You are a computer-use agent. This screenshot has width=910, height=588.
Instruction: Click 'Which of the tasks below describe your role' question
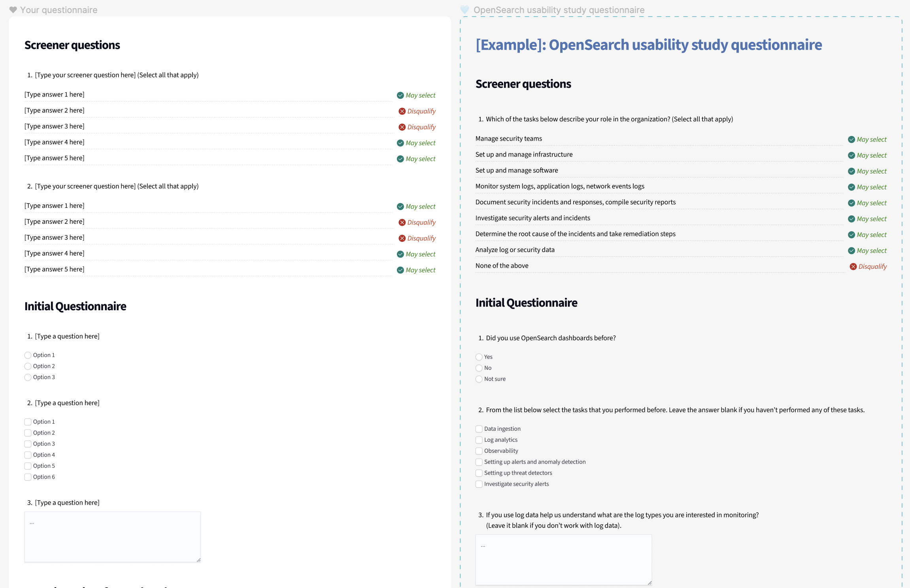[609, 119]
